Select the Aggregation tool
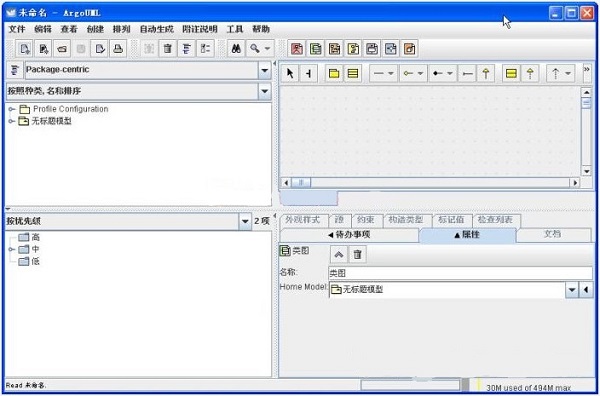Screen dimensions: 600x396 (x=408, y=73)
